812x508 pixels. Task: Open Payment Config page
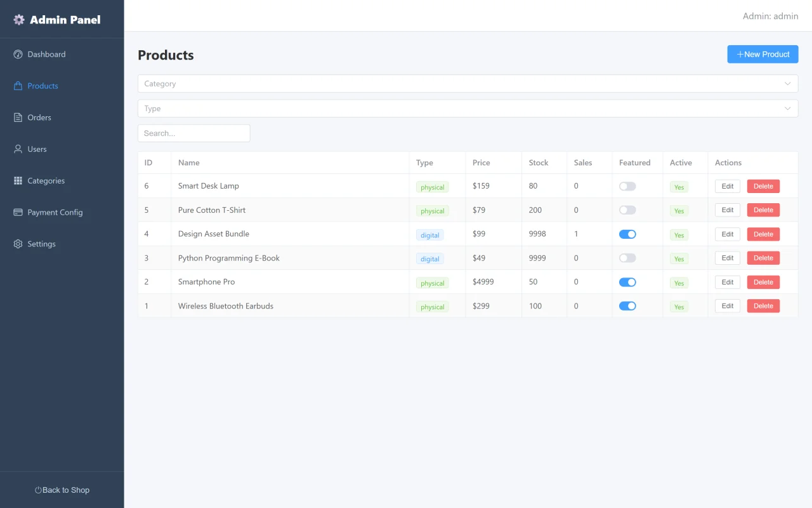coord(62,212)
